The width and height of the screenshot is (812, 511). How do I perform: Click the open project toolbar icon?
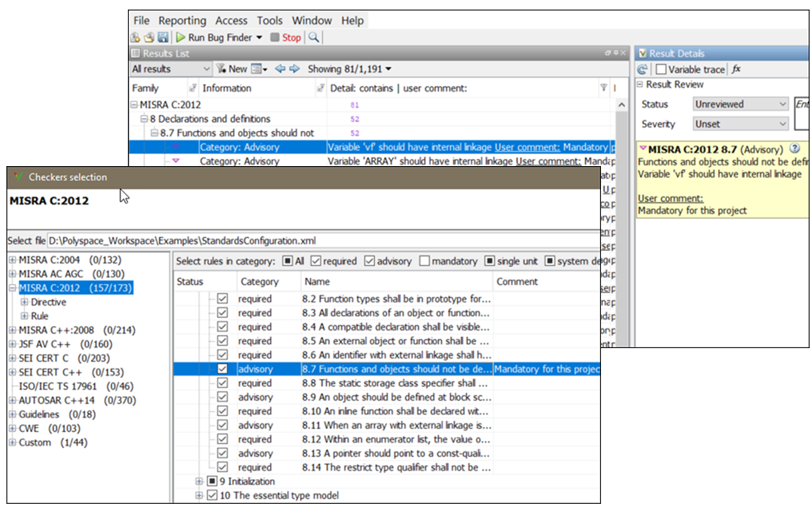tap(149, 38)
